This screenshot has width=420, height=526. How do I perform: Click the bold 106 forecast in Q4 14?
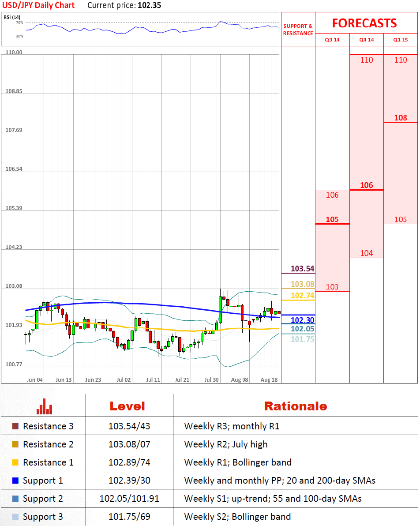pos(366,185)
